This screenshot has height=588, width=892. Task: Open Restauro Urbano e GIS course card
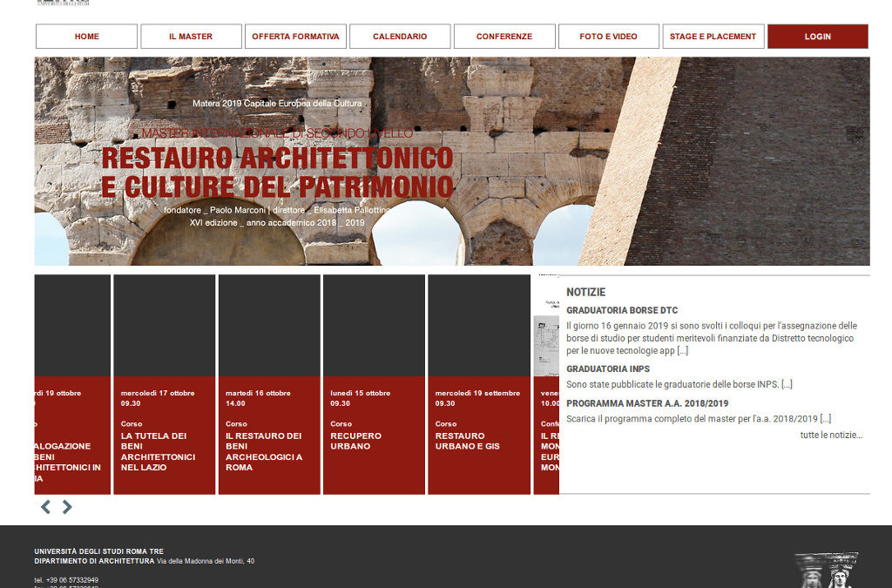point(479,384)
